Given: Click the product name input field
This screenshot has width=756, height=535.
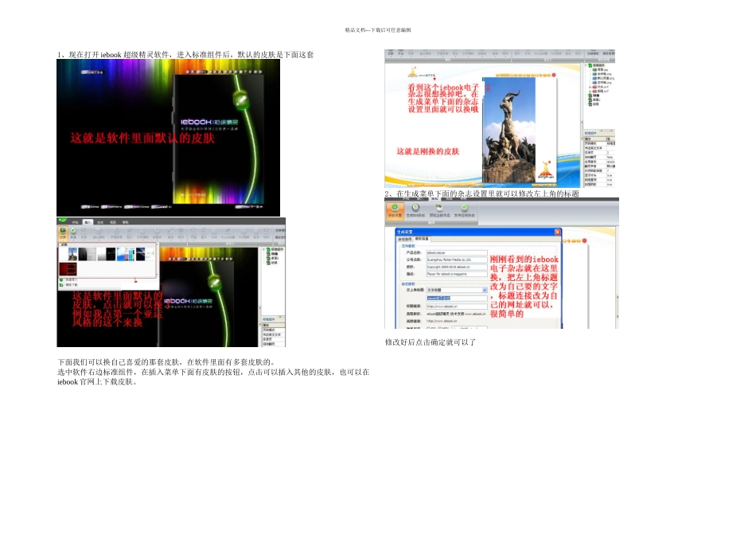Looking at the screenshot, I should pyautogui.click(x=457, y=253).
